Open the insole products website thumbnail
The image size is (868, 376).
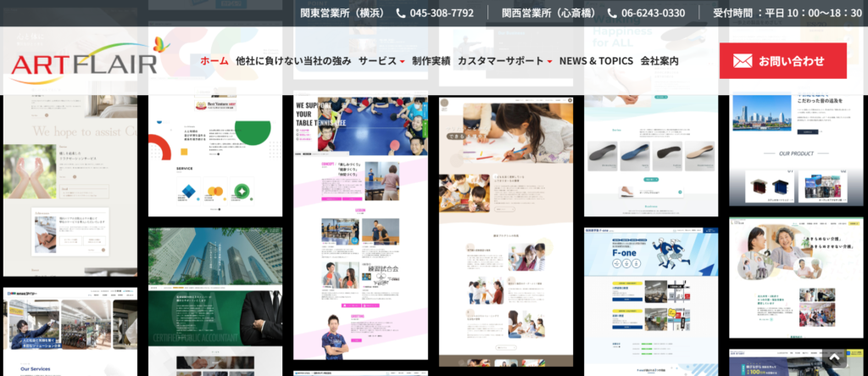click(651, 155)
